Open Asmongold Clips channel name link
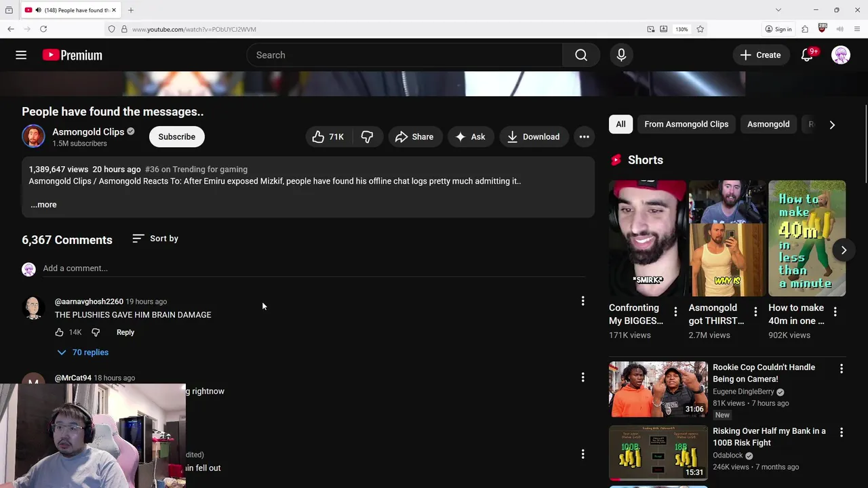The height and width of the screenshot is (488, 868). pos(88,131)
